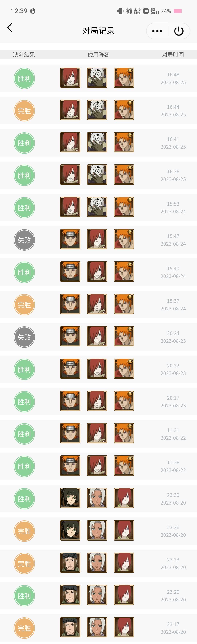
Task: Tap the 对局记录 page title
Action: point(98,31)
